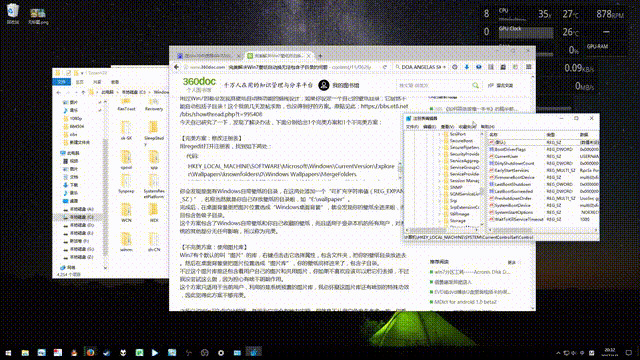Close the active 360doc browser tab

pos(309,56)
